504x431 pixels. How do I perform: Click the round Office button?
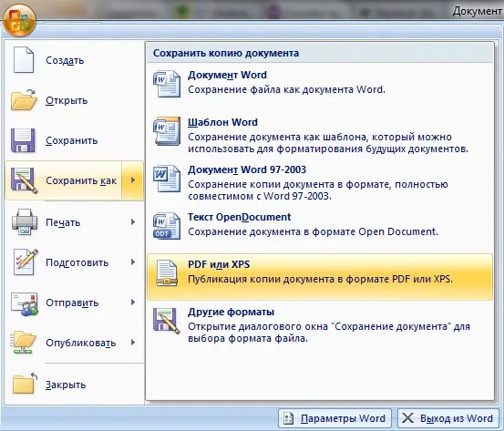[x=19, y=21]
